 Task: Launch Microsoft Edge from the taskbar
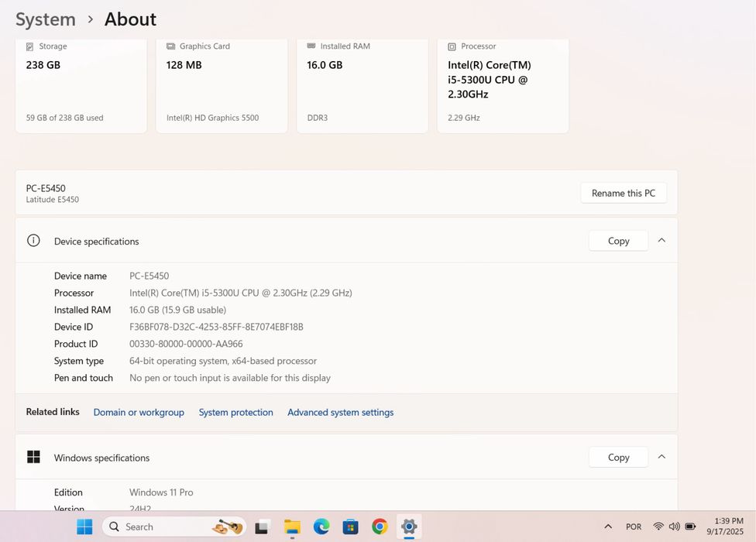click(x=321, y=527)
